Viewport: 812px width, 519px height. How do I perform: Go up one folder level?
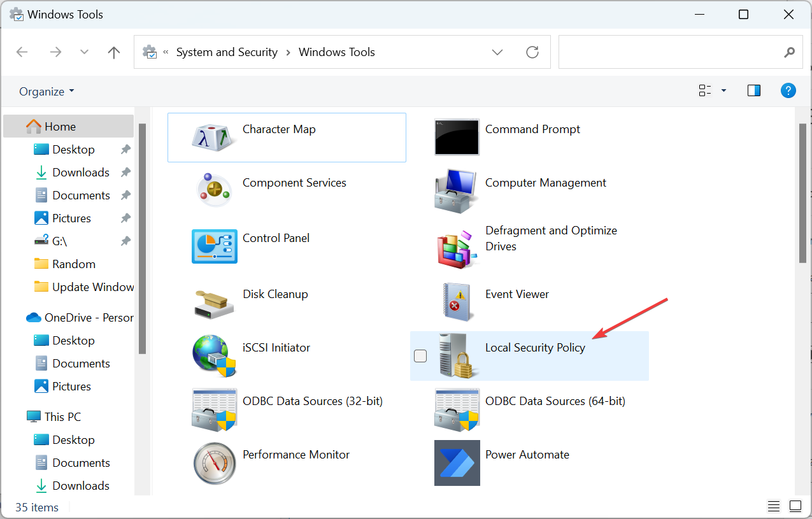(x=114, y=52)
